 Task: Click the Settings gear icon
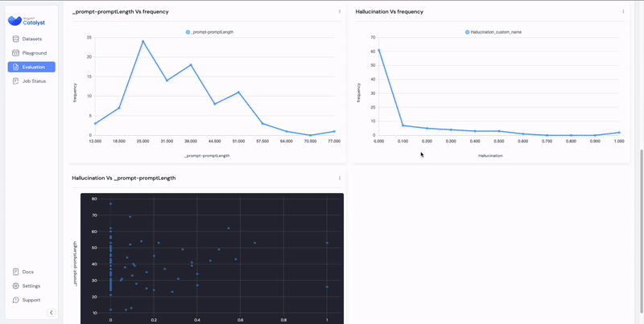coord(16,285)
